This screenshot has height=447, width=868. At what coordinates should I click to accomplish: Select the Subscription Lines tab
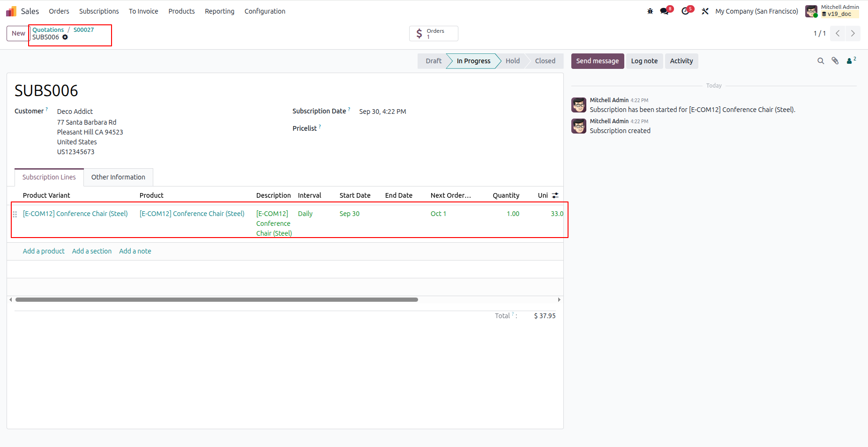(x=49, y=177)
